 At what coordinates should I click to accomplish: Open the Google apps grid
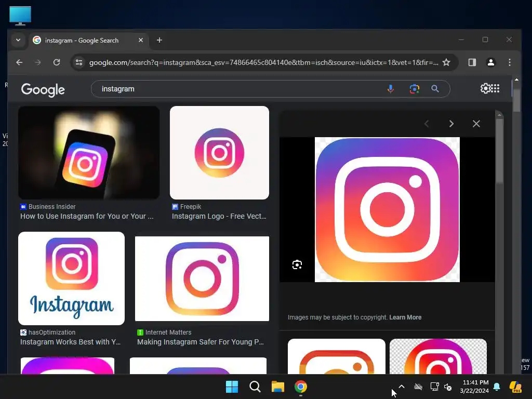(x=495, y=88)
